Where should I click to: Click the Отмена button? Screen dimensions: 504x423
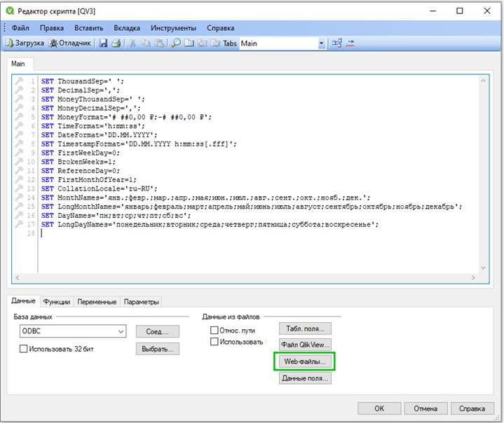point(425,408)
